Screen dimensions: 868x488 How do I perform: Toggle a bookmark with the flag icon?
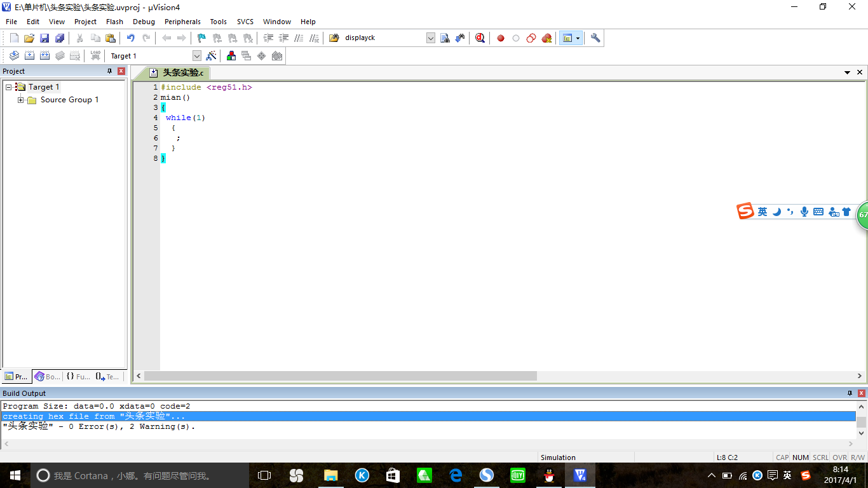201,38
